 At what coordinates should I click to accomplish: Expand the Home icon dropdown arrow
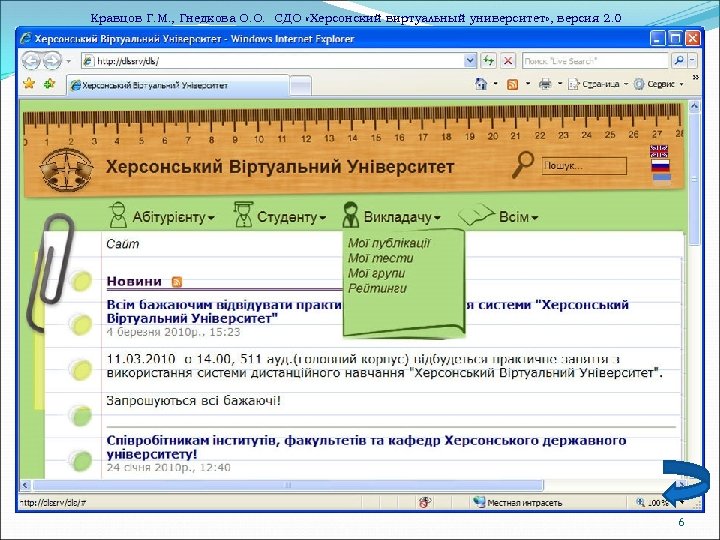click(x=495, y=84)
